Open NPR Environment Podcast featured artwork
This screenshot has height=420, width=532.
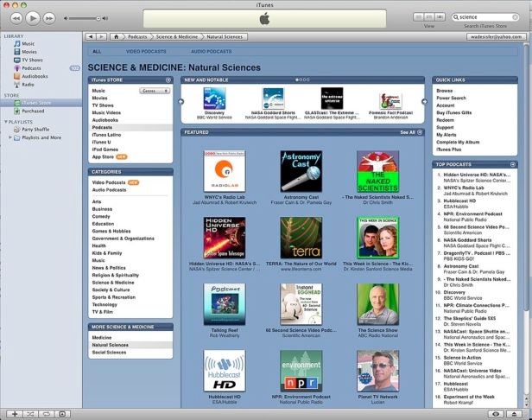[301, 371]
